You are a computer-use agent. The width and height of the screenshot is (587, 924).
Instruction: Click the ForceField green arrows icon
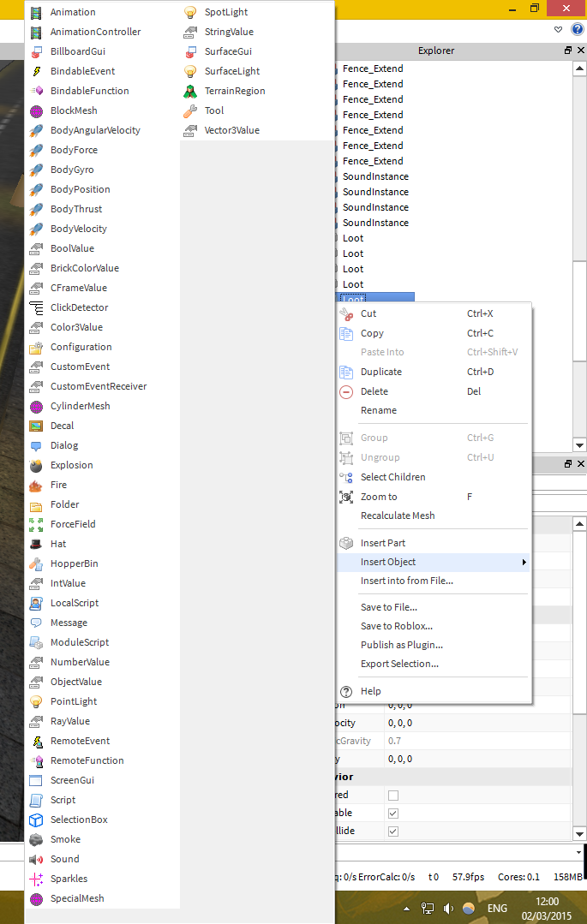coord(36,524)
